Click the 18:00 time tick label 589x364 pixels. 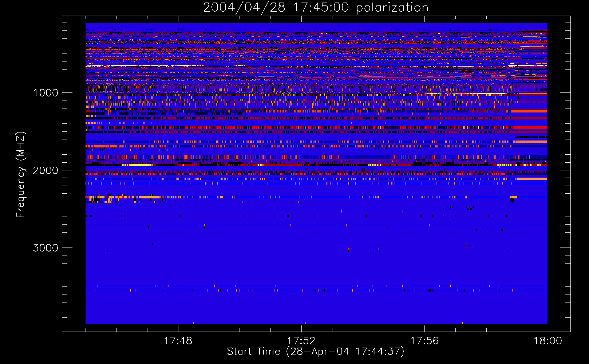[x=548, y=341]
